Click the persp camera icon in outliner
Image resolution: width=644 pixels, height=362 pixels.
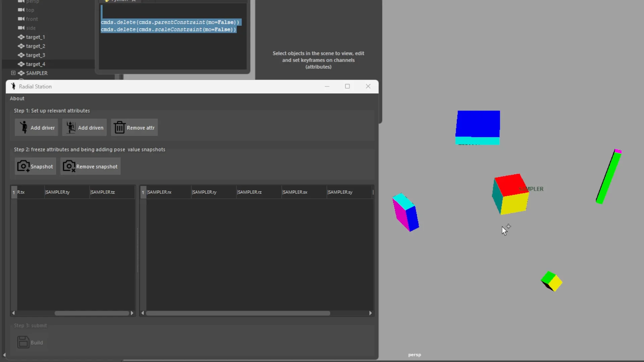pos(20,1)
